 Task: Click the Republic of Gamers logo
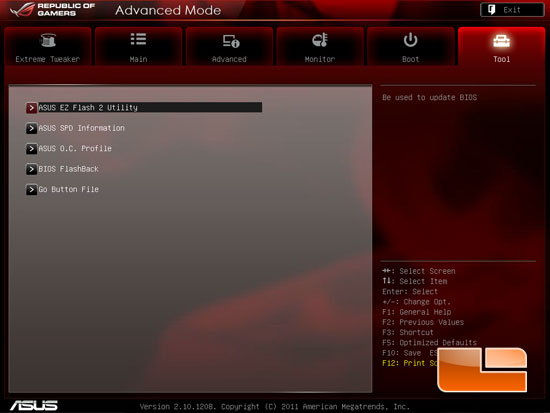[53, 9]
